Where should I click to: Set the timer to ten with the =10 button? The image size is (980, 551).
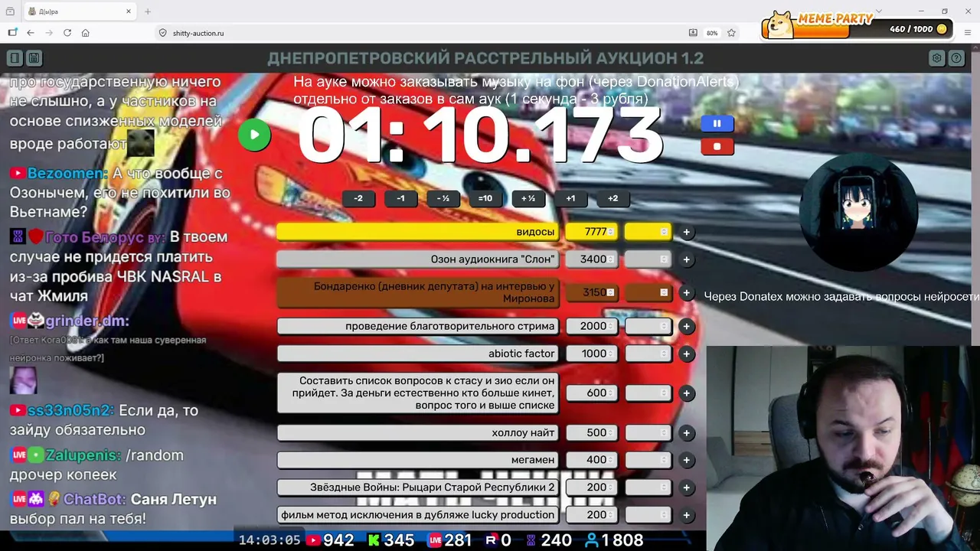[485, 198]
